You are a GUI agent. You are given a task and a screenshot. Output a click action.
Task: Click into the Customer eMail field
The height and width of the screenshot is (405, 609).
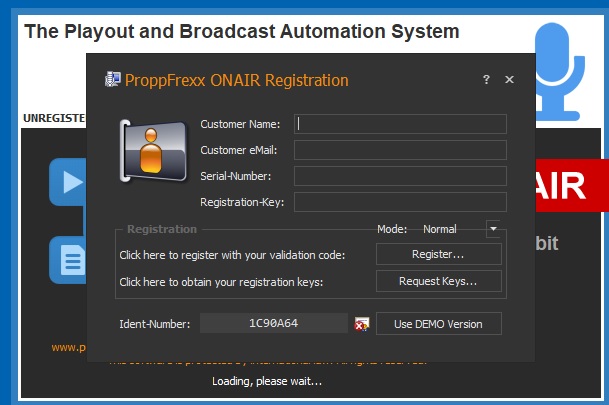[x=400, y=150]
